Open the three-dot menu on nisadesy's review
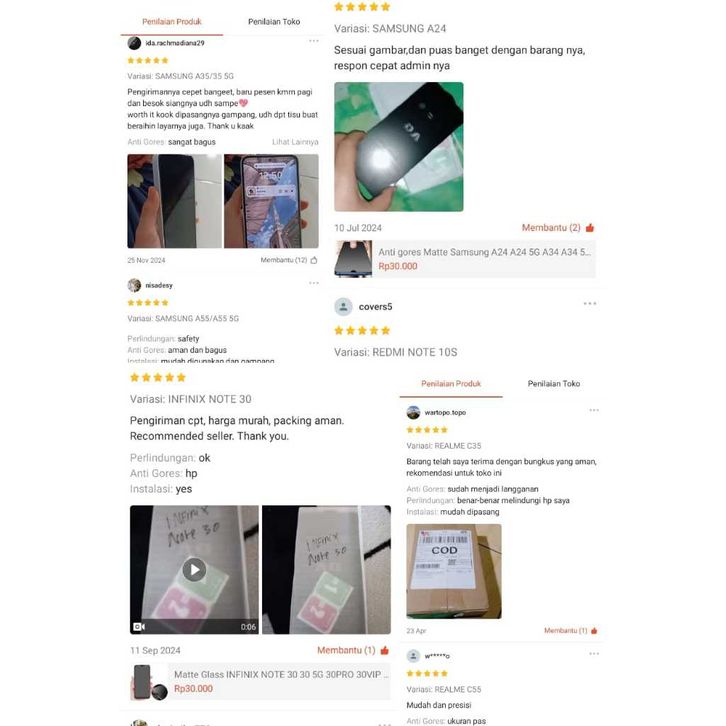 pos(313,283)
